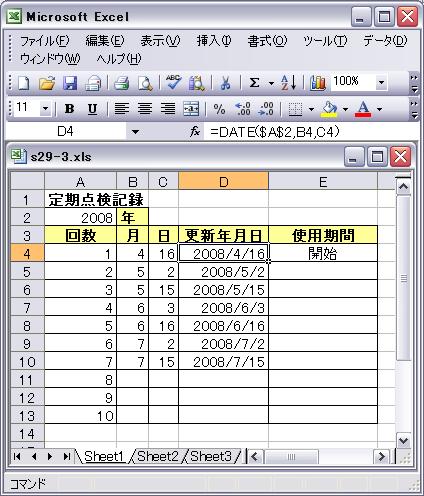Expand the zoom 100% dropdown
The image size is (424, 496).
(381, 82)
